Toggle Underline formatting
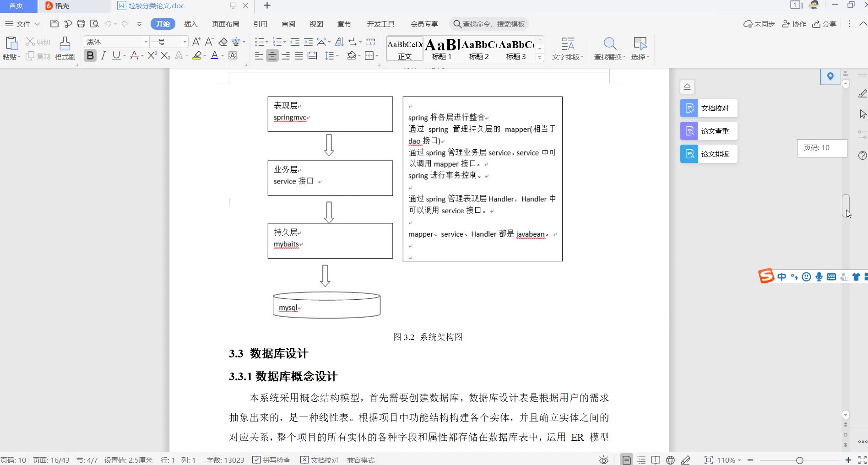Image resolution: width=868 pixels, height=465 pixels. click(116, 55)
